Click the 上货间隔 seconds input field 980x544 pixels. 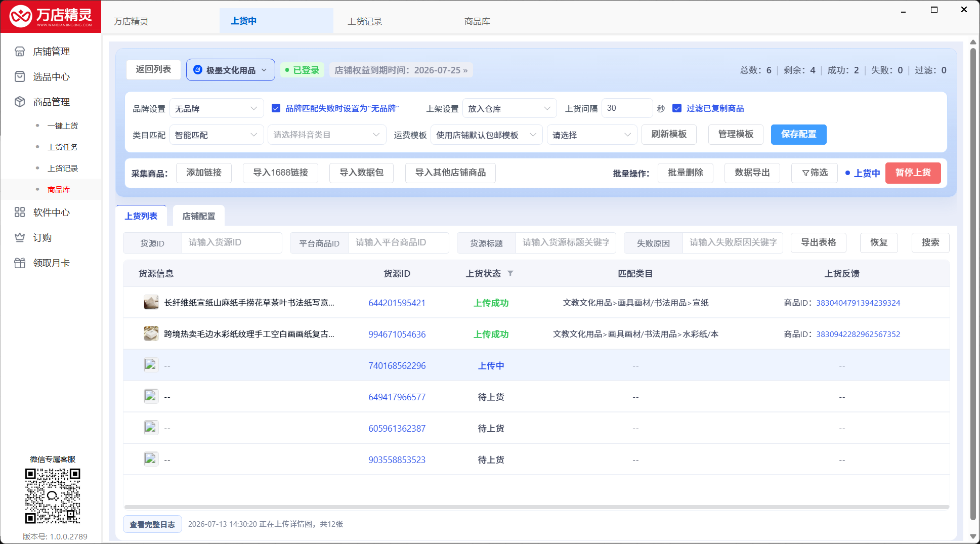pyautogui.click(x=627, y=108)
